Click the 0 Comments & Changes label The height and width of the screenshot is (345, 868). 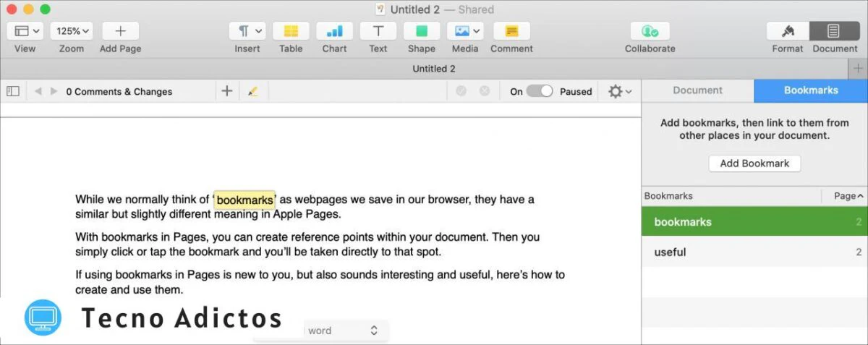[119, 92]
